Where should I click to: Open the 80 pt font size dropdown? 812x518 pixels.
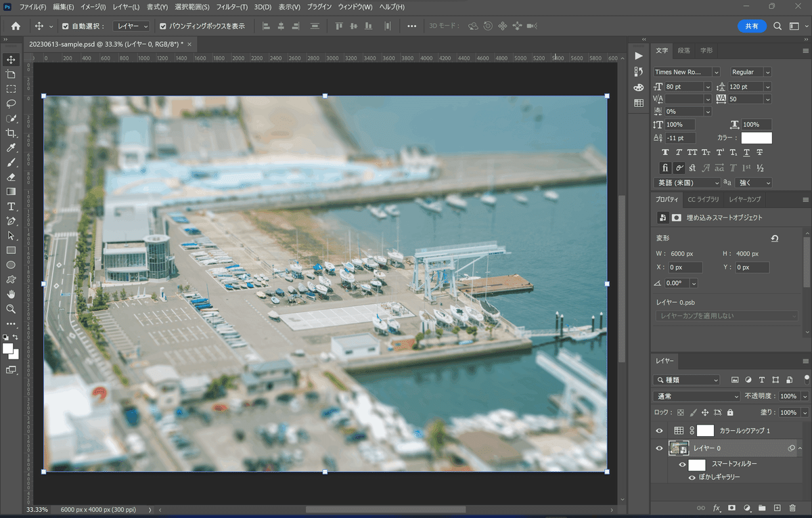pos(708,87)
